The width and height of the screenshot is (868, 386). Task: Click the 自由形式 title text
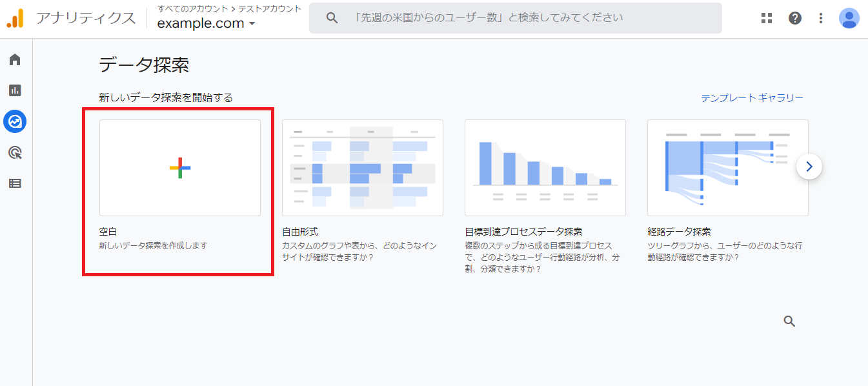point(300,231)
